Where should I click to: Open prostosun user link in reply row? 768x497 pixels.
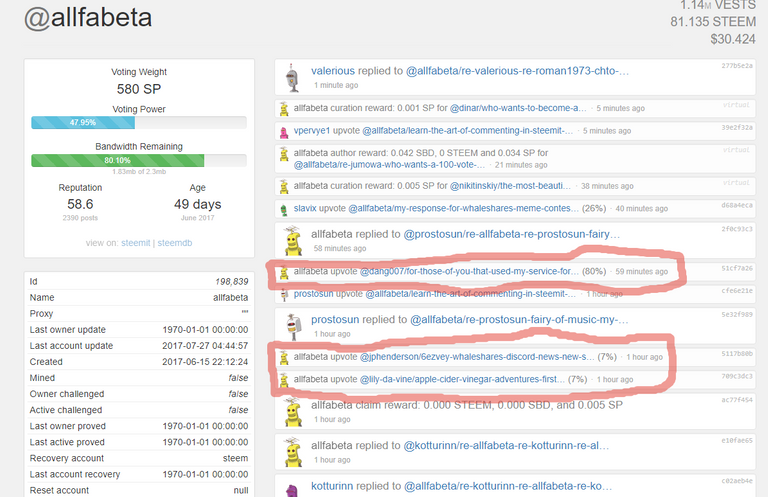coord(335,320)
